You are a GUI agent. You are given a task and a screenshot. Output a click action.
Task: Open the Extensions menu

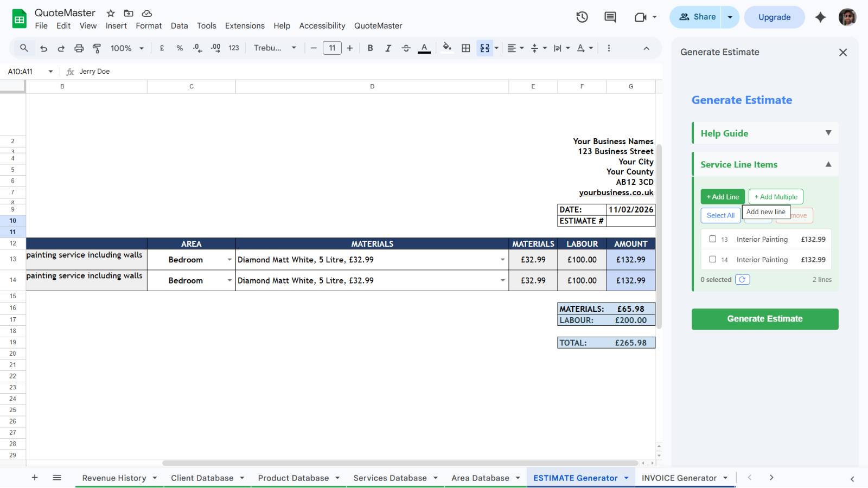[x=245, y=25]
